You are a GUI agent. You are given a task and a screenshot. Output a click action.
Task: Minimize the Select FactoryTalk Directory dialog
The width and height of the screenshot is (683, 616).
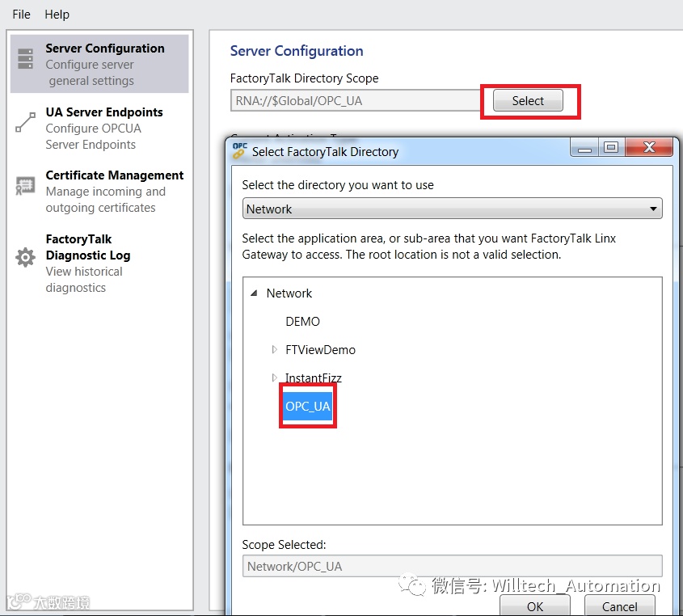(584, 148)
